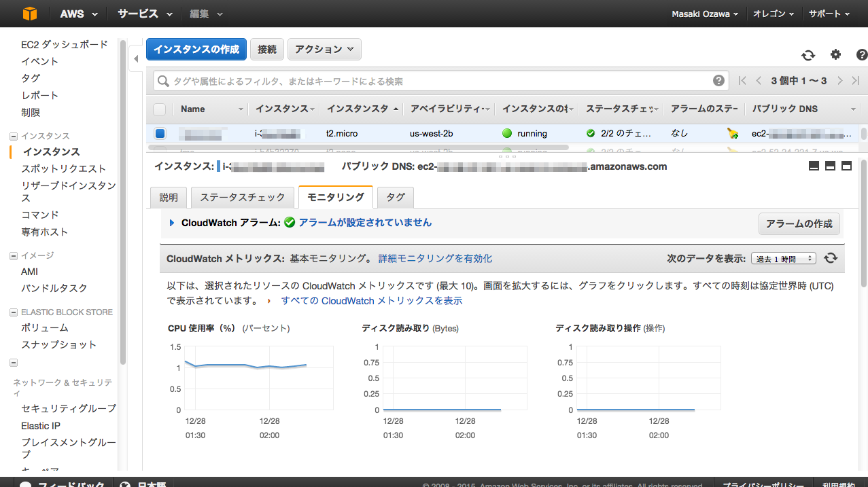
Task: Open the アラームが設定されていません link
Action: tap(365, 222)
